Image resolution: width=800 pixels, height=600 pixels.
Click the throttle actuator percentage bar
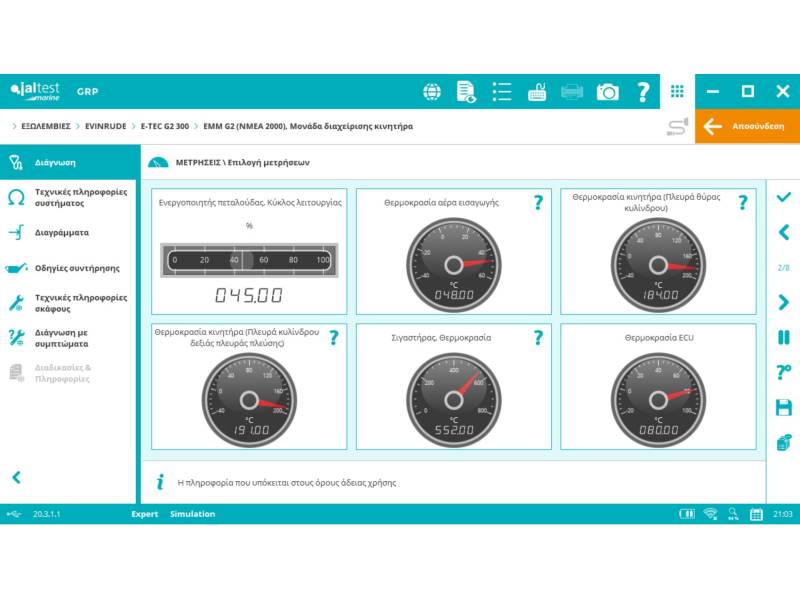click(249, 260)
